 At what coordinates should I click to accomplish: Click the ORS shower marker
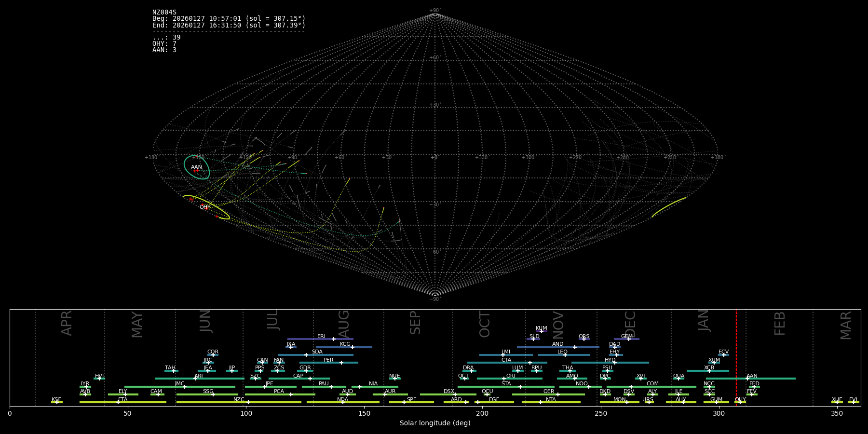coord(584,339)
